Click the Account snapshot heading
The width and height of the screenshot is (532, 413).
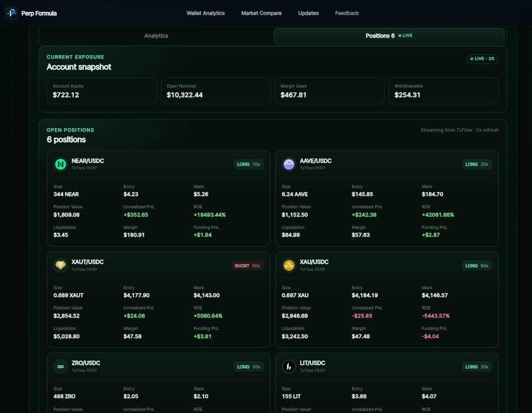pyautogui.click(x=79, y=67)
